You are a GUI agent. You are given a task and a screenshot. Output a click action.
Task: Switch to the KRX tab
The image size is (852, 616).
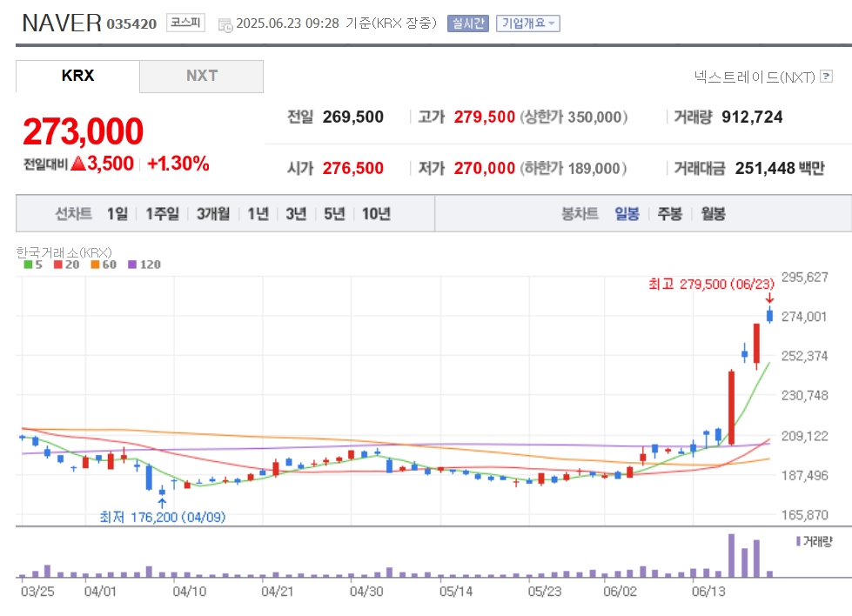tap(77, 76)
